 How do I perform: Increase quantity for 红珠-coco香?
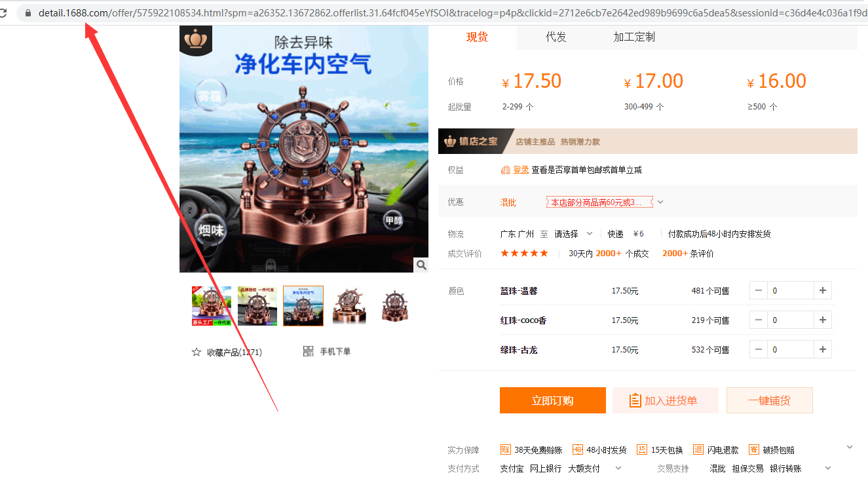[x=823, y=320]
